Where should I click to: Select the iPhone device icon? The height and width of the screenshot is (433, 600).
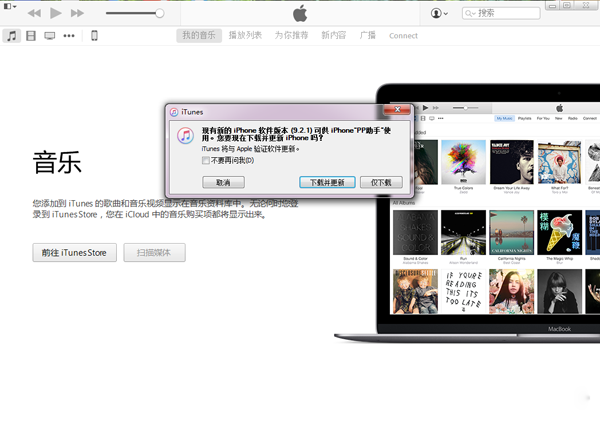94,36
